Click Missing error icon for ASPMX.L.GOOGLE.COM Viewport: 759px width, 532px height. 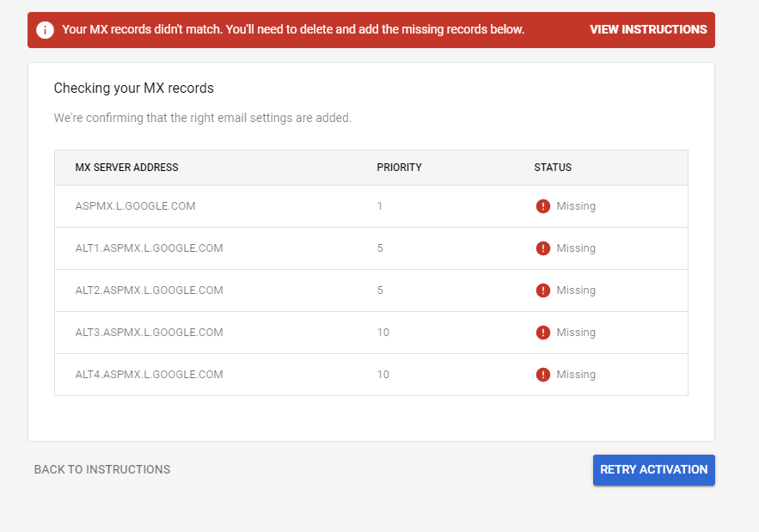(543, 206)
